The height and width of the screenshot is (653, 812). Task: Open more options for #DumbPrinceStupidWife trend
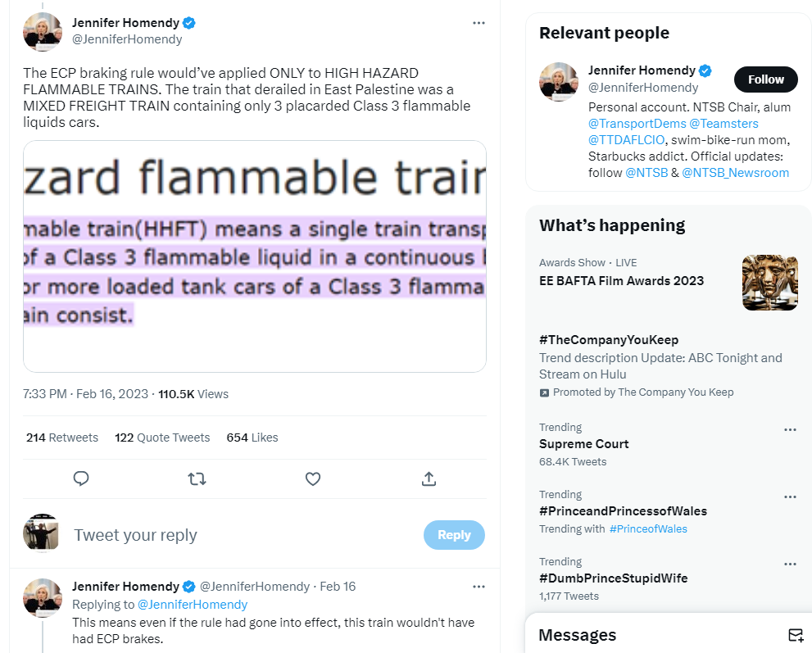[790, 564]
